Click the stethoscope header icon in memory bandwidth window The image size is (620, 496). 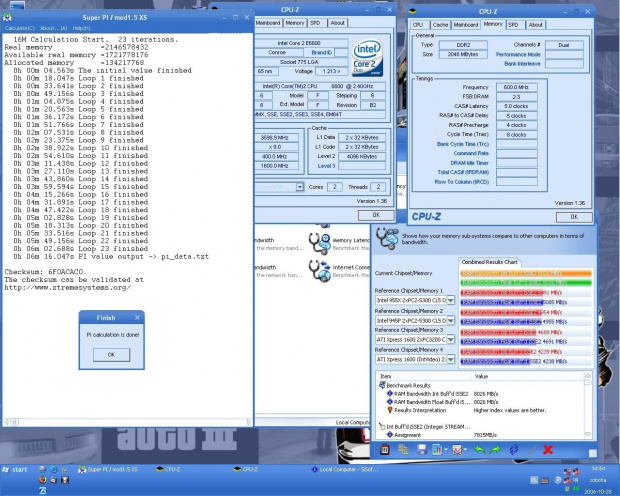pyautogui.click(x=387, y=238)
